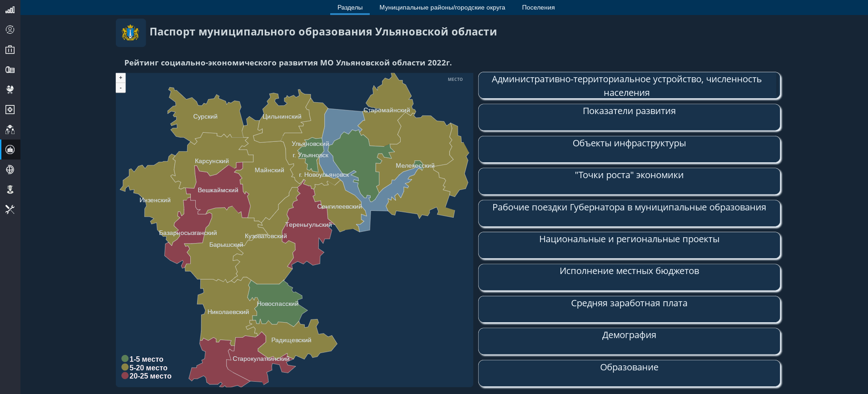Click the graduate student sidebar icon

[x=10, y=190]
